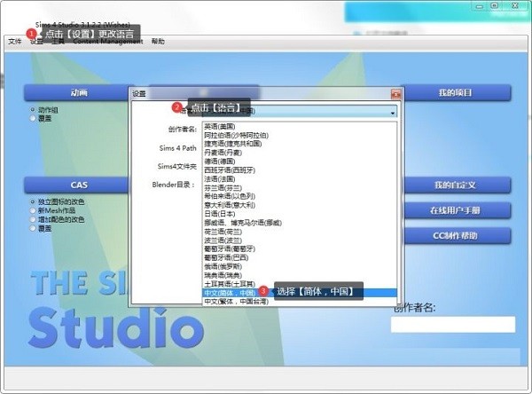Select the 动作组 radio button
The height and width of the screenshot is (394, 532).
pos(33,110)
